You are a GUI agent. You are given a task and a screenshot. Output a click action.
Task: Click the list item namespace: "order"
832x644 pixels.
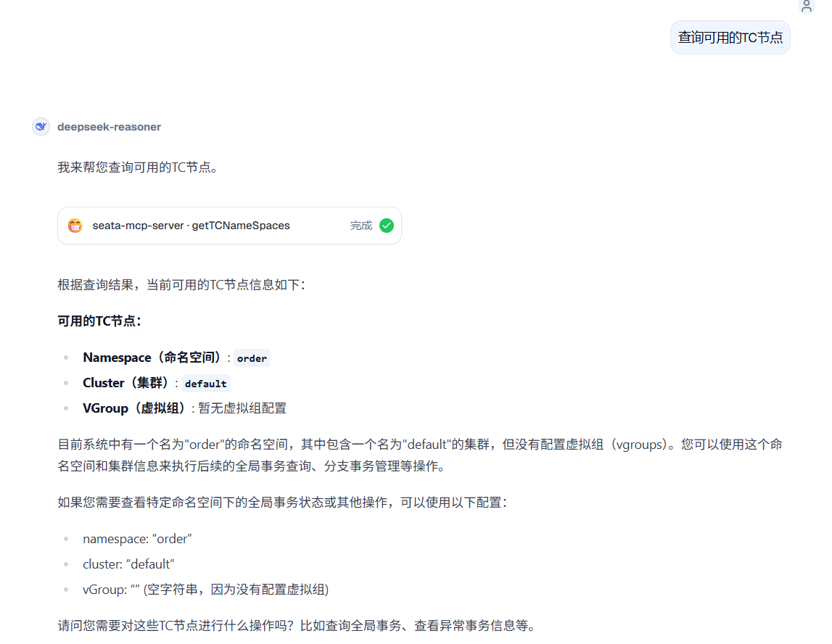coord(137,539)
